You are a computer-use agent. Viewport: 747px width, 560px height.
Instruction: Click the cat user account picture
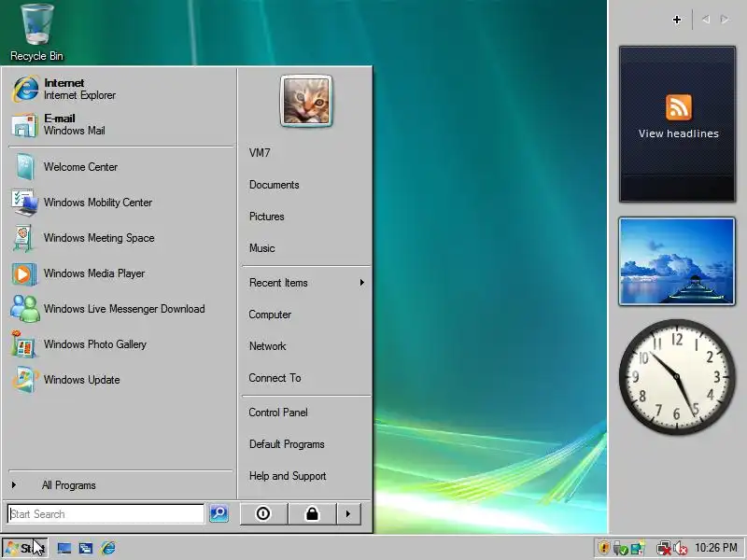point(306,101)
